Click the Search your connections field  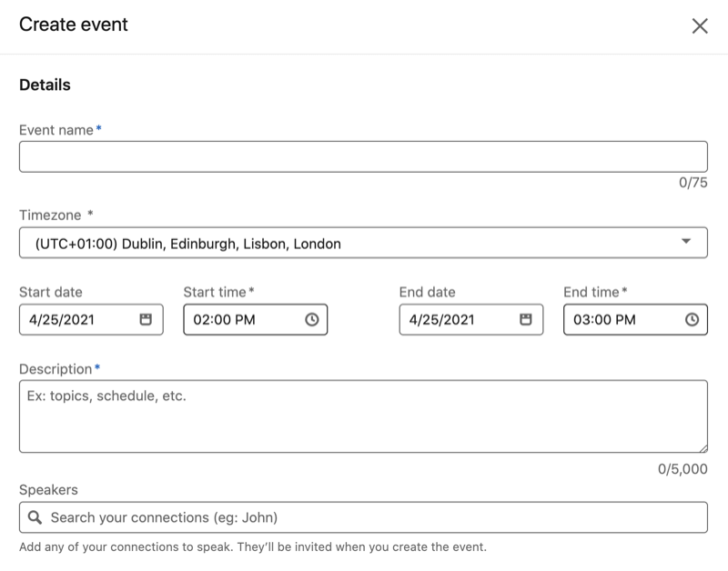pos(363,517)
